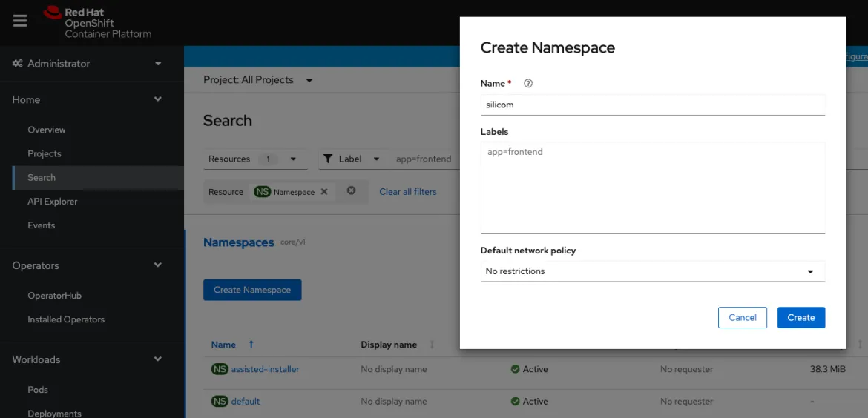Collapse the Operators navigation section
868x418 pixels.
point(87,265)
